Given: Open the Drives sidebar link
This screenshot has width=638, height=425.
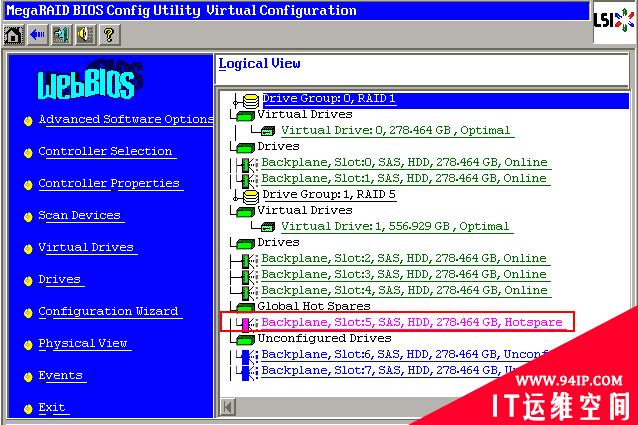Looking at the screenshot, I should 59,279.
